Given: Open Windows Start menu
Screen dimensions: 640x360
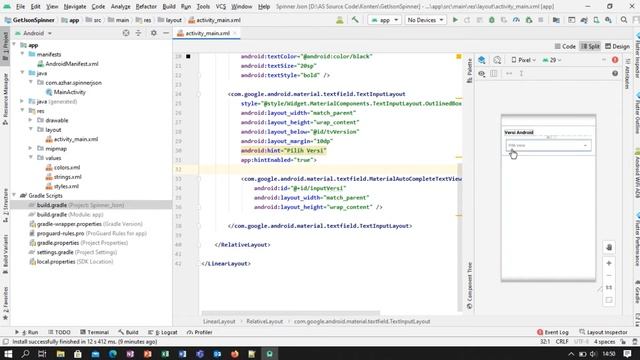Looking at the screenshot, I should (8, 353).
